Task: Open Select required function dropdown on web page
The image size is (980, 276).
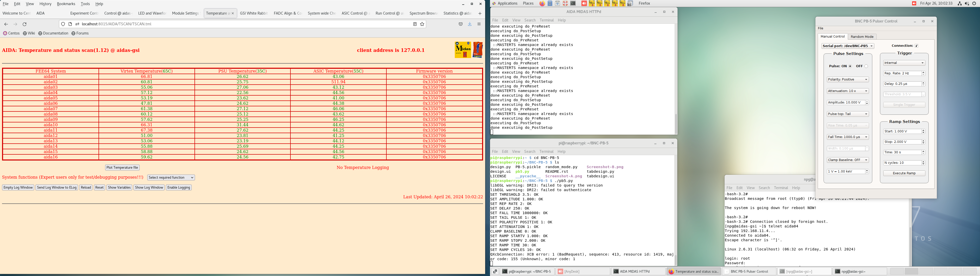Action: pyautogui.click(x=171, y=177)
